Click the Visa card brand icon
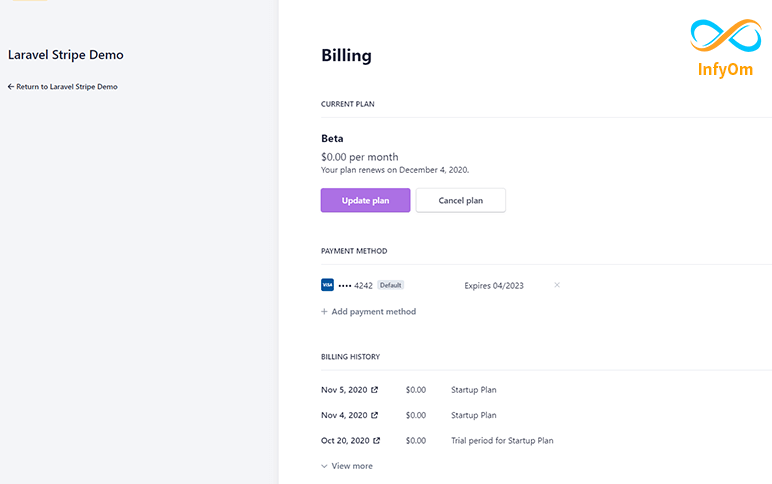 tap(327, 285)
